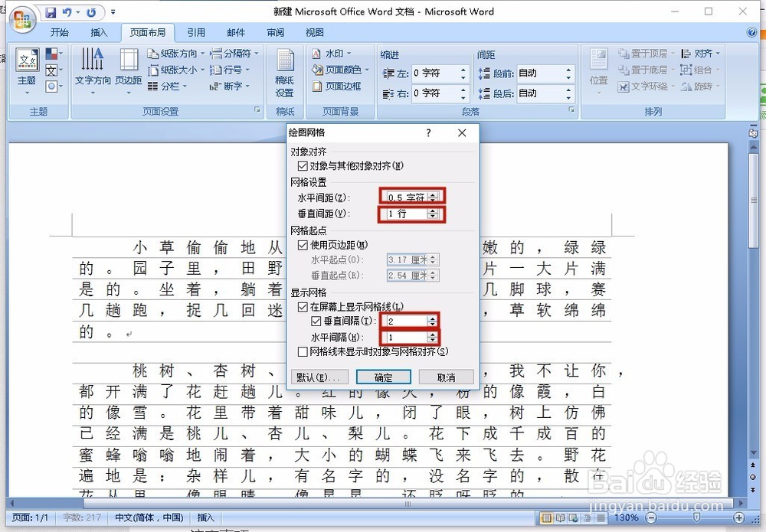Open theme colors option
The height and width of the screenshot is (532, 766).
pos(54,54)
